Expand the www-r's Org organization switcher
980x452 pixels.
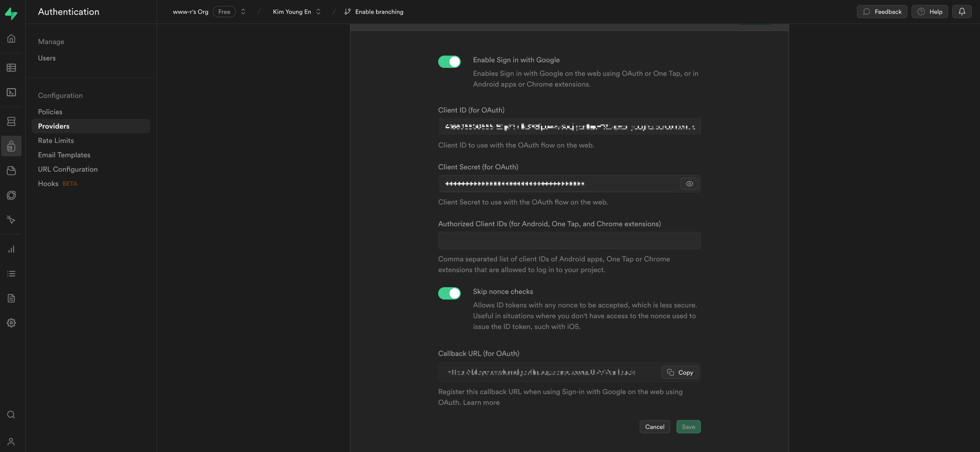point(243,12)
